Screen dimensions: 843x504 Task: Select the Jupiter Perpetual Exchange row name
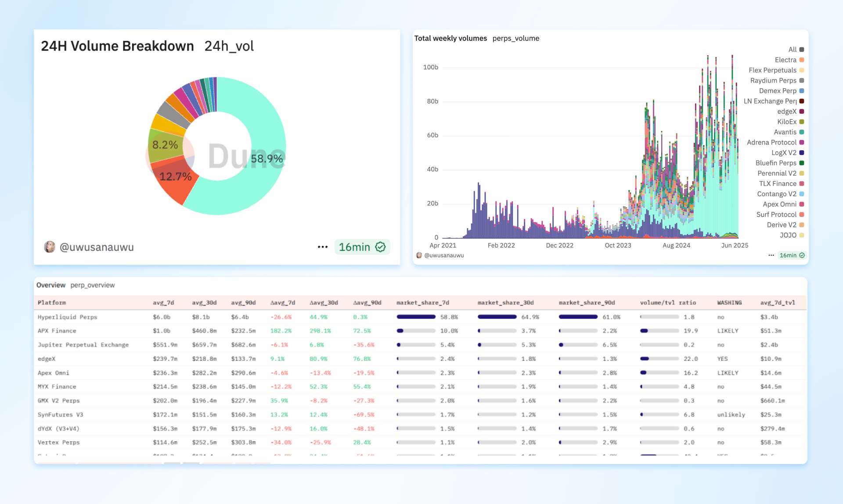[83, 345]
